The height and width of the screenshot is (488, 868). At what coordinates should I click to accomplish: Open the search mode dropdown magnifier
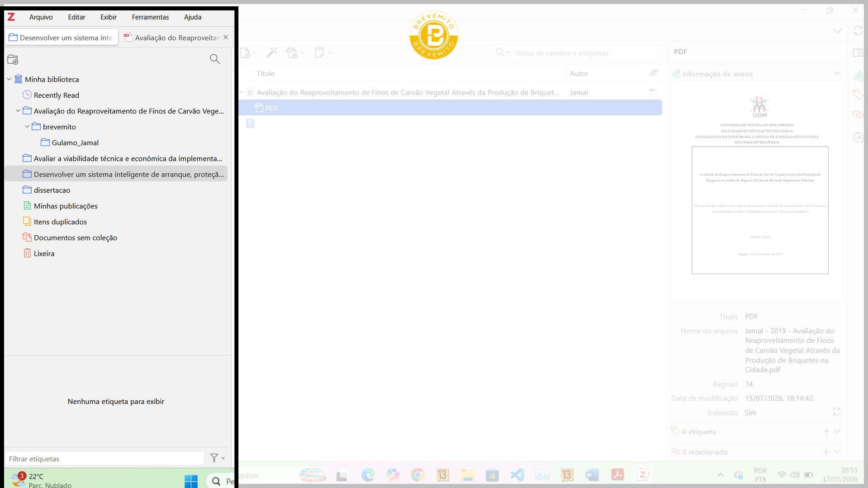coord(502,52)
